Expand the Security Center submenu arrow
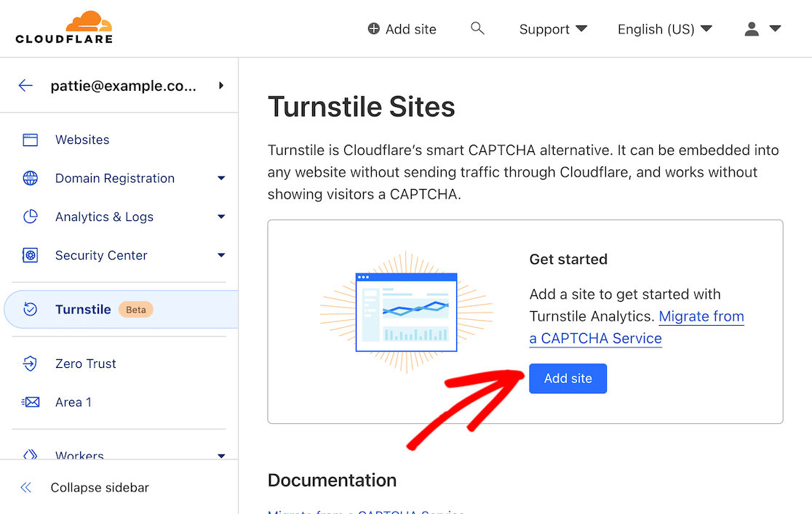 tap(221, 255)
